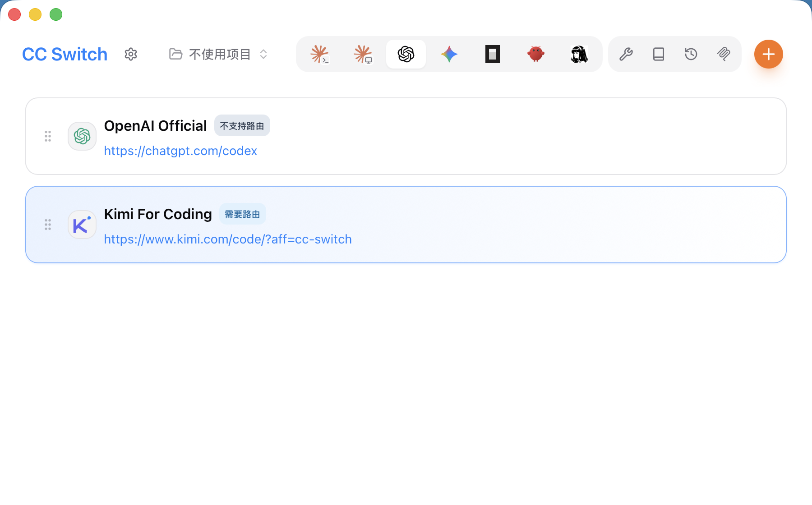Click the folder icon beside 不使用项目
This screenshot has height=505, width=812.
click(175, 54)
